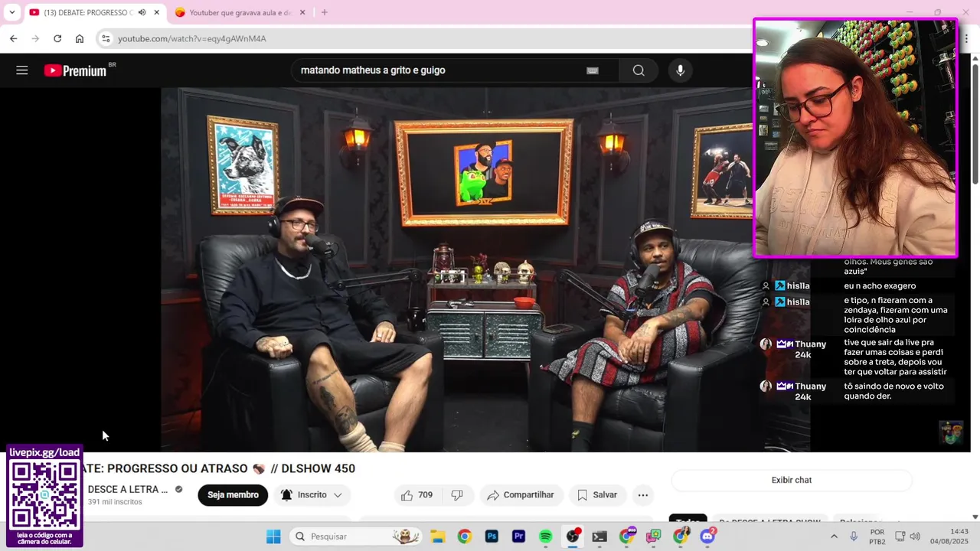Open system volume control
The height and width of the screenshot is (551, 980).
(x=915, y=536)
